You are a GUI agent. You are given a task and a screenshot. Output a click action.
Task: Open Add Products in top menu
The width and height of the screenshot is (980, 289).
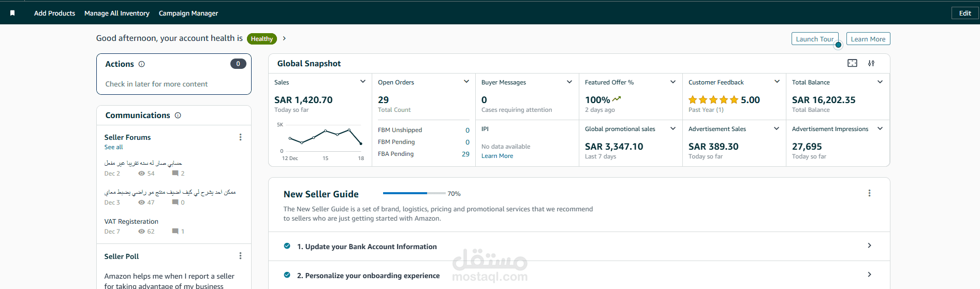pyautogui.click(x=54, y=13)
